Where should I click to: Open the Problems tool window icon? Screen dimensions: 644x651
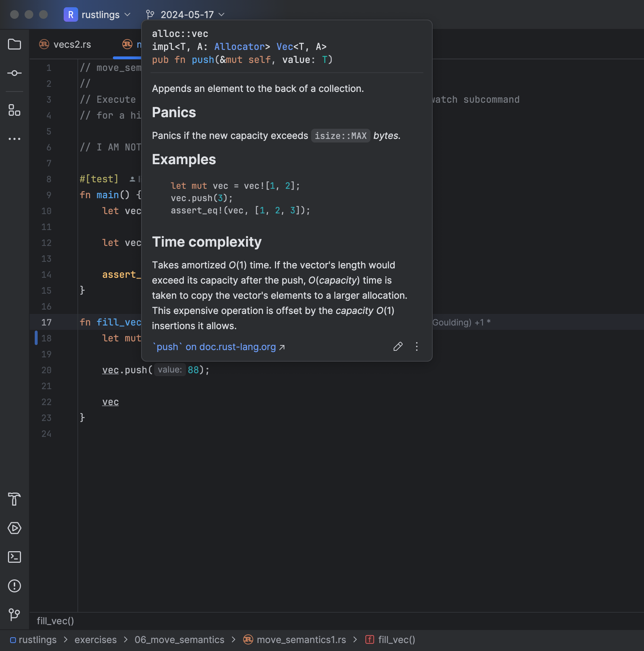pos(14,586)
